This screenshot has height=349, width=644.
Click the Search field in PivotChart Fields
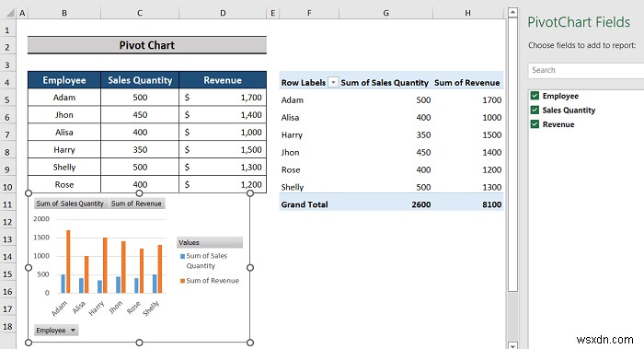[586, 70]
